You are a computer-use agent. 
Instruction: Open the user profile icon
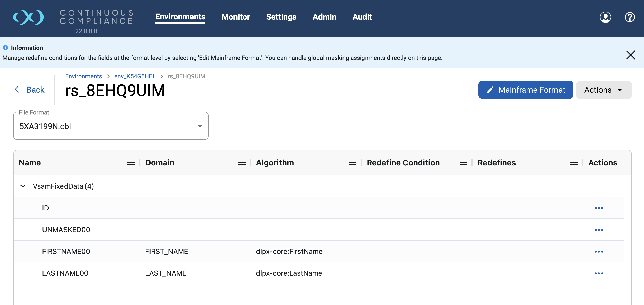605,17
